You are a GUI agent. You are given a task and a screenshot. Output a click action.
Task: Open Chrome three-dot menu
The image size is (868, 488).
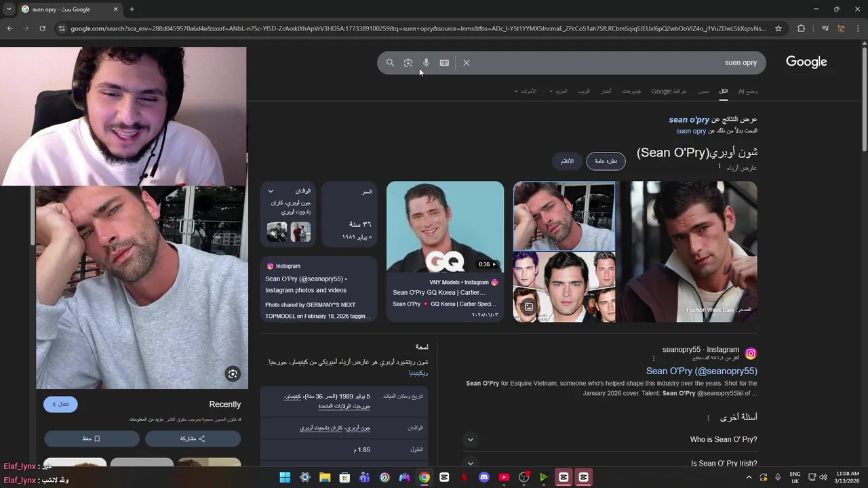tap(857, 28)
